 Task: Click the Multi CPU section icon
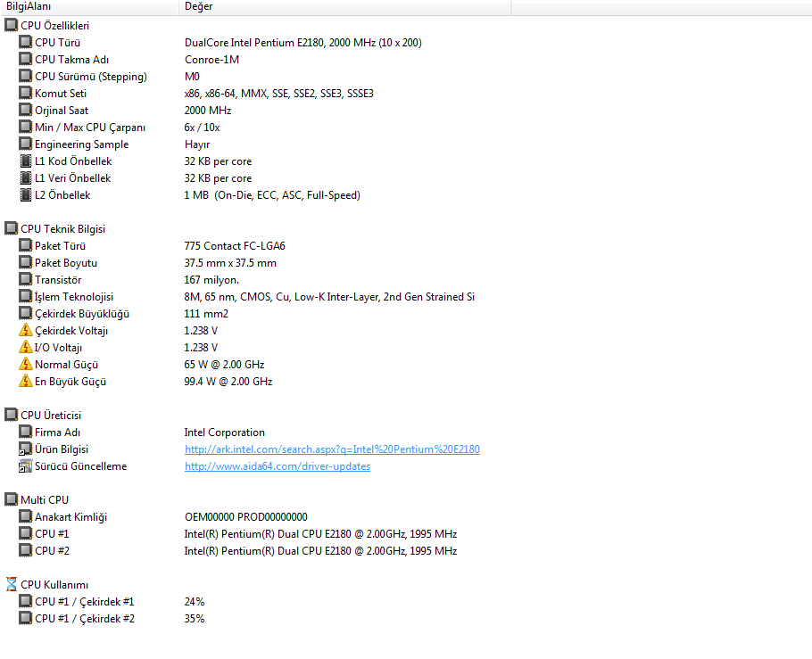12,499
